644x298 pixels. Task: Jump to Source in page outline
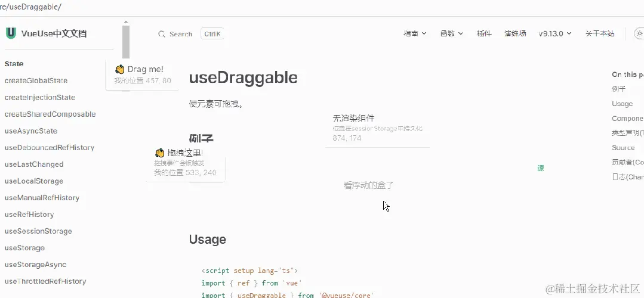[623, 148]
